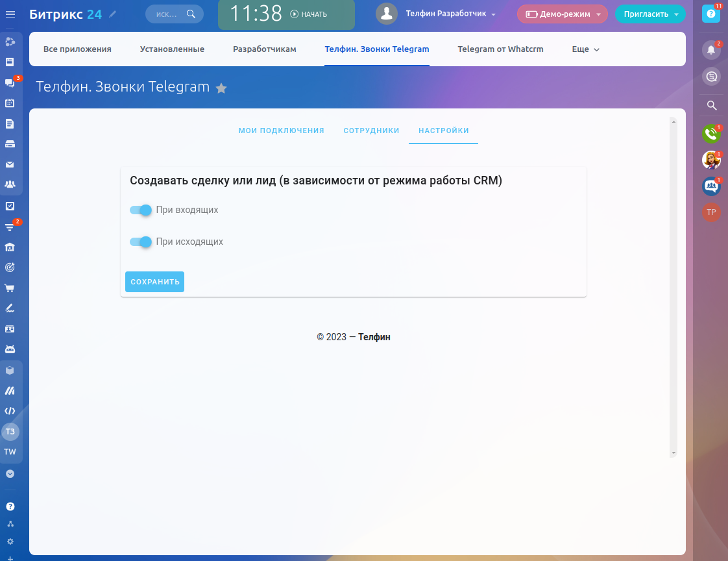The image size is (728, 561).
Task: Open the 'Пригласить' dropdown arrow
Action: coord(677,14)
